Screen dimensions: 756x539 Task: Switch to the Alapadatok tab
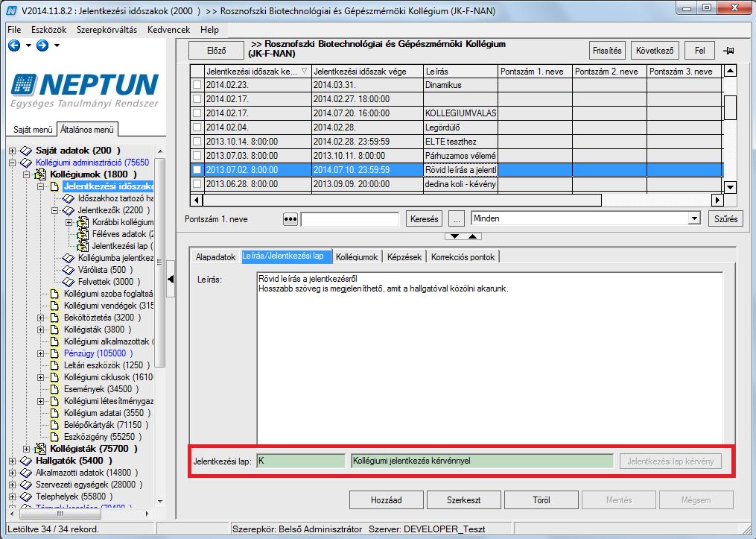tap(215, 256)
